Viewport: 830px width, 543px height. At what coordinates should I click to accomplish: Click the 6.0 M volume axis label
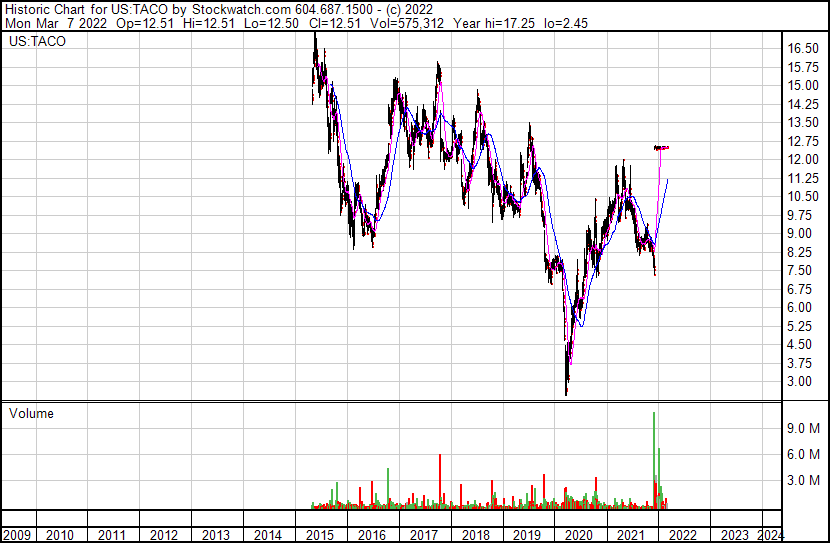[x=804, y=454]
